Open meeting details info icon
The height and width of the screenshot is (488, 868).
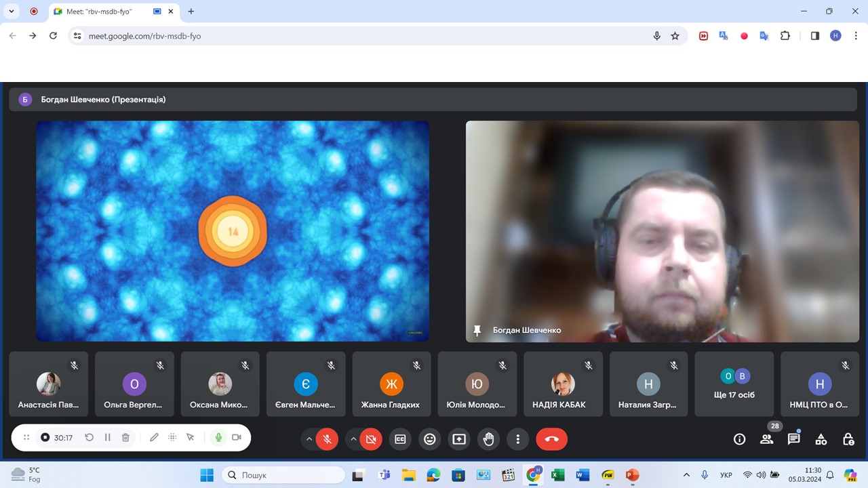(739, 439)
